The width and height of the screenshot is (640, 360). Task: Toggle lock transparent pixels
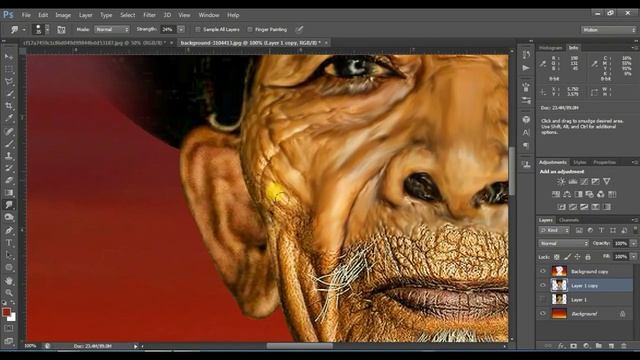(557, 257)
